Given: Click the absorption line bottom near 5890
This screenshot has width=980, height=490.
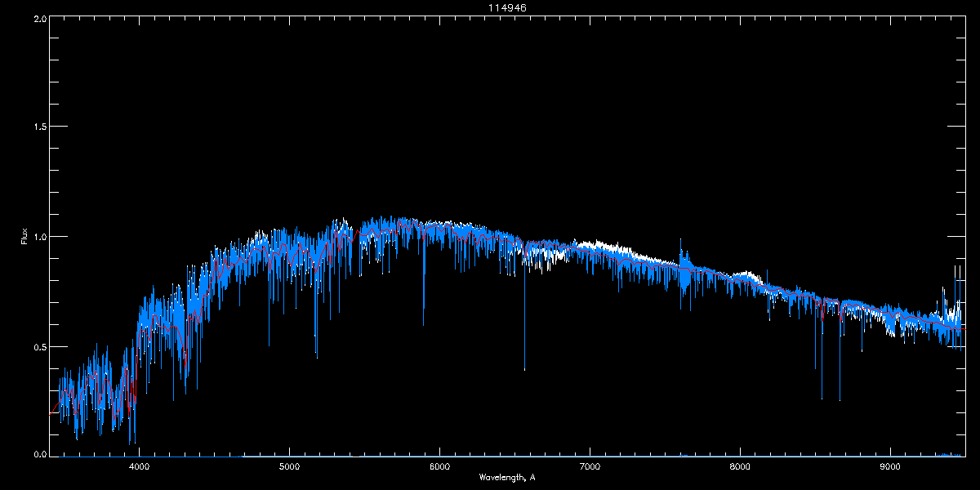Looking at the screenshot, I should click(423, 324).
